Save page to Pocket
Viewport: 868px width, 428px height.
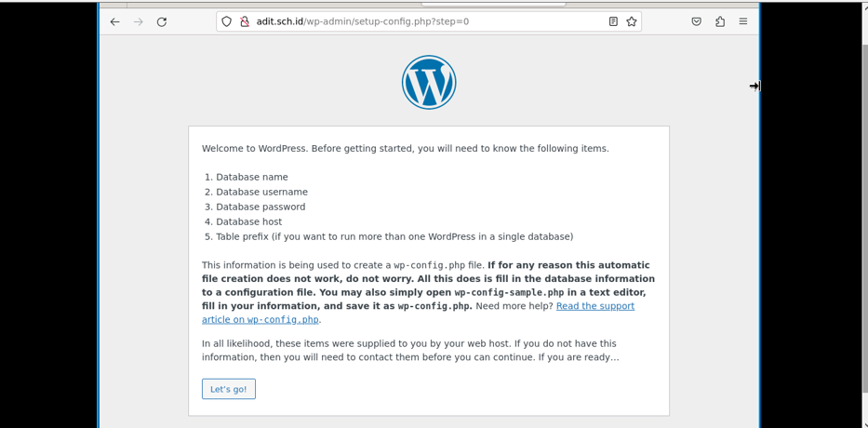(x=697, y=21)
